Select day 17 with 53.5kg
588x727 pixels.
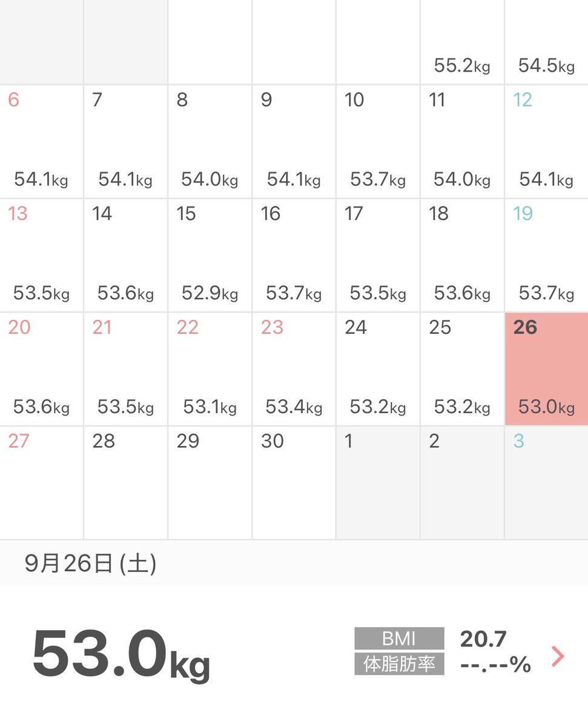click(378, 255)
